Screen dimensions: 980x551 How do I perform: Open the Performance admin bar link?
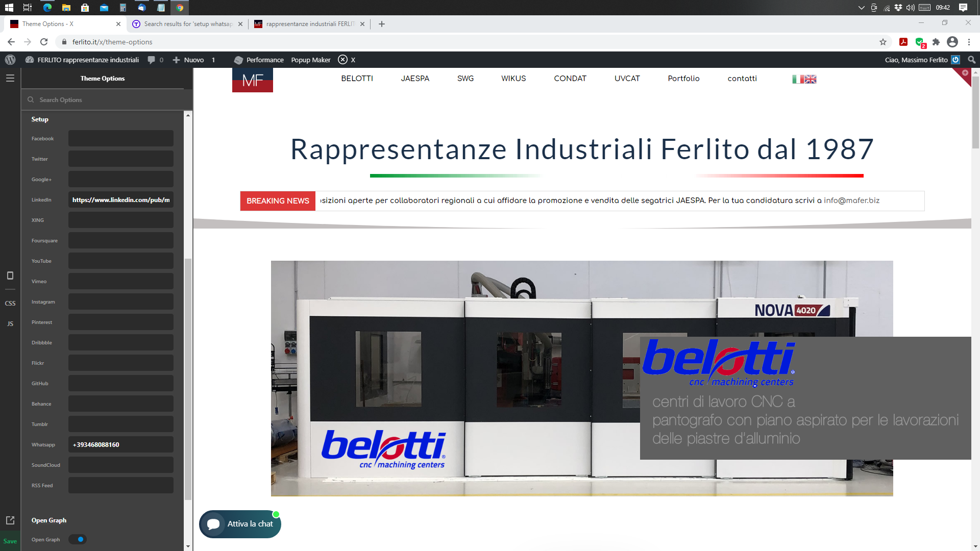[259, 60]
